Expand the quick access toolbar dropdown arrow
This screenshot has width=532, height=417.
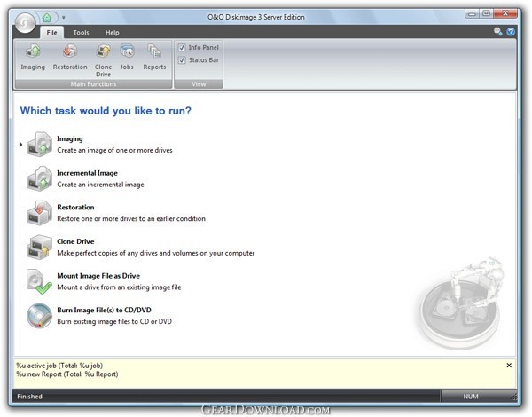pyautogui.click(x=64, y=18)
